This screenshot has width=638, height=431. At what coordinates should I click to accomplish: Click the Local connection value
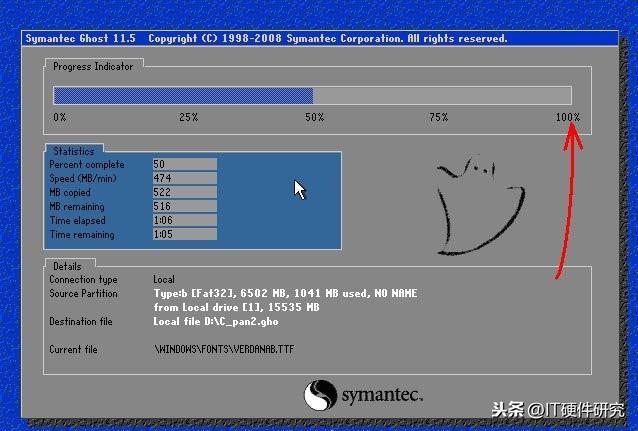(164, 280)
